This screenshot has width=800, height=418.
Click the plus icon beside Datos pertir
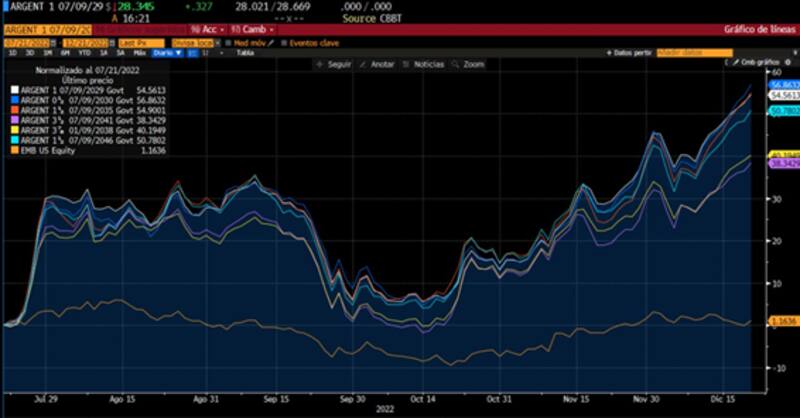click(608, 52)
